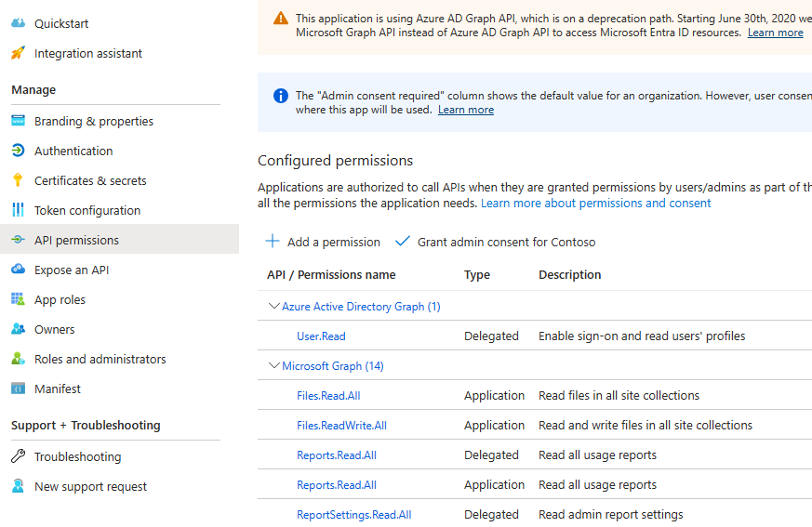The image size is (812, 527).
Task: Click the Type column header
Action: (x=477, y=275)
